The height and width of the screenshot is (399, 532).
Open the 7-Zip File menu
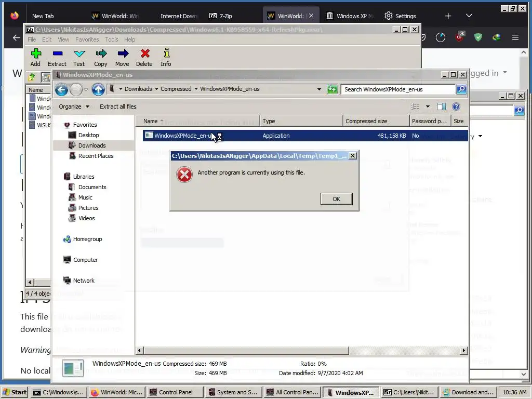32,39
